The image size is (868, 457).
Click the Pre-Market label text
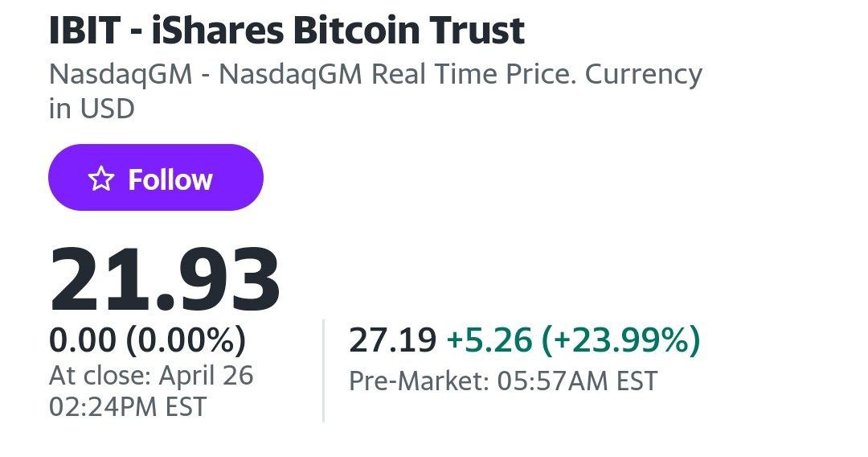[416, 381]
